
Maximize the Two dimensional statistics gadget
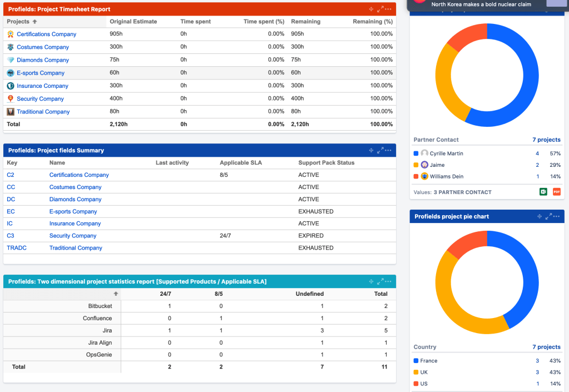(380, 282)
